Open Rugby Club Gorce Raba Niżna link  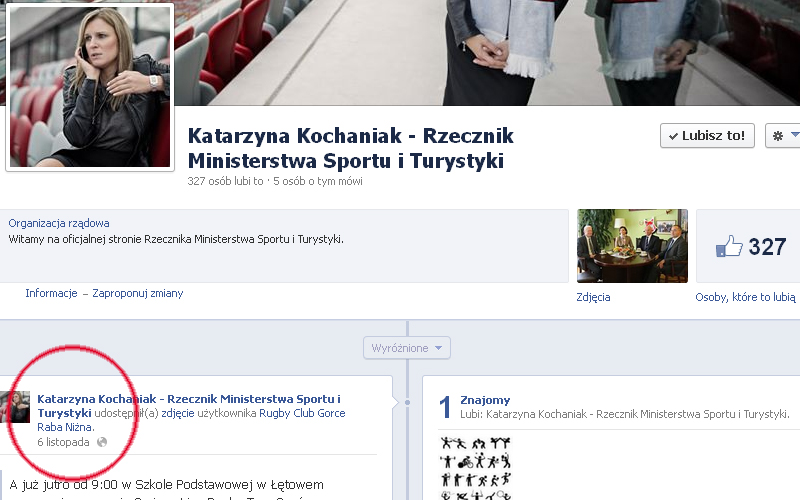191,420
